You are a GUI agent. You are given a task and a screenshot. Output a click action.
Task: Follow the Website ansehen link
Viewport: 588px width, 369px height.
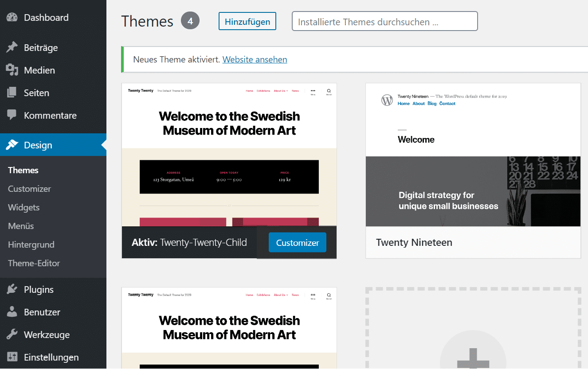[x=255, y=59]
